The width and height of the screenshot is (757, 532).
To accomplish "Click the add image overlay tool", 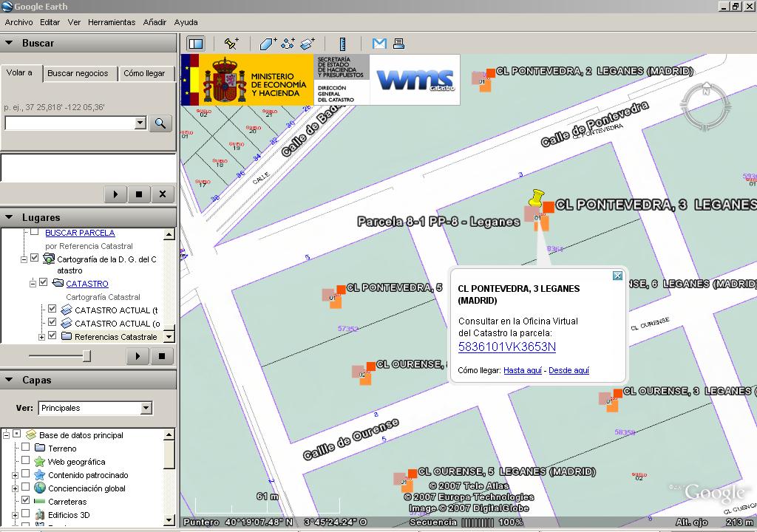I will (308, 44).
